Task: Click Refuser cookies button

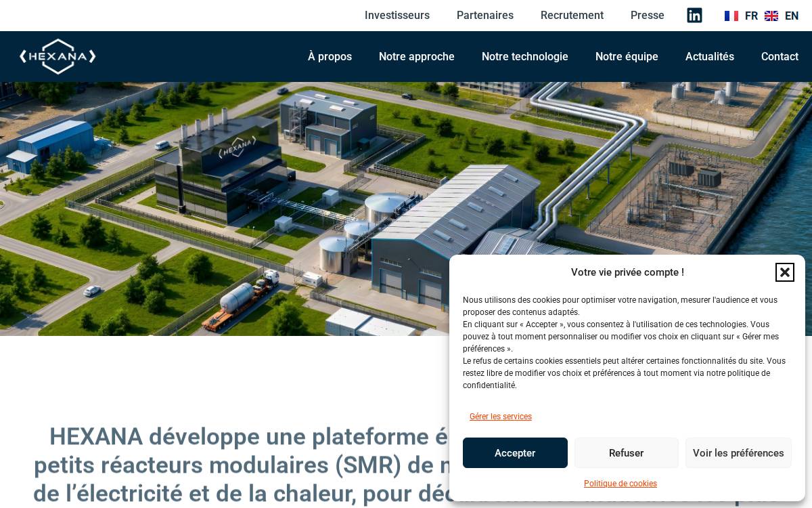Action: click(626, 453)
